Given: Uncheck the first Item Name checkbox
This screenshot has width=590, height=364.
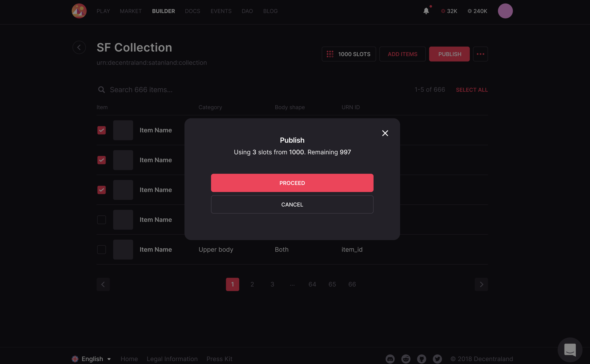Looking at the screenshot, I should point(101,130).
